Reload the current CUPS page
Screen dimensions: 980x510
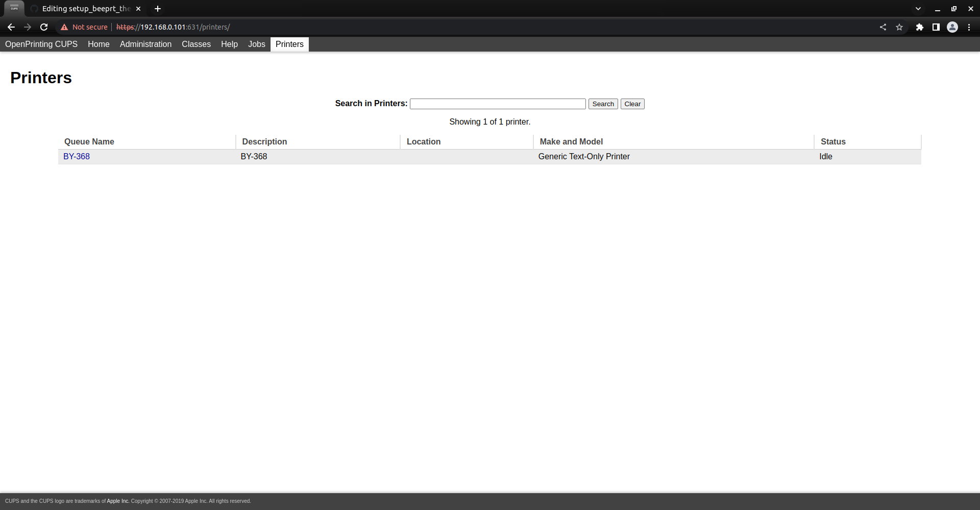pos(44,27)
